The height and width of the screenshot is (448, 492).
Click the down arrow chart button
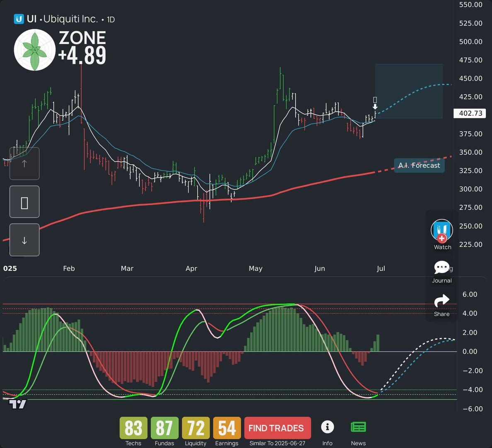click(24, 240)
